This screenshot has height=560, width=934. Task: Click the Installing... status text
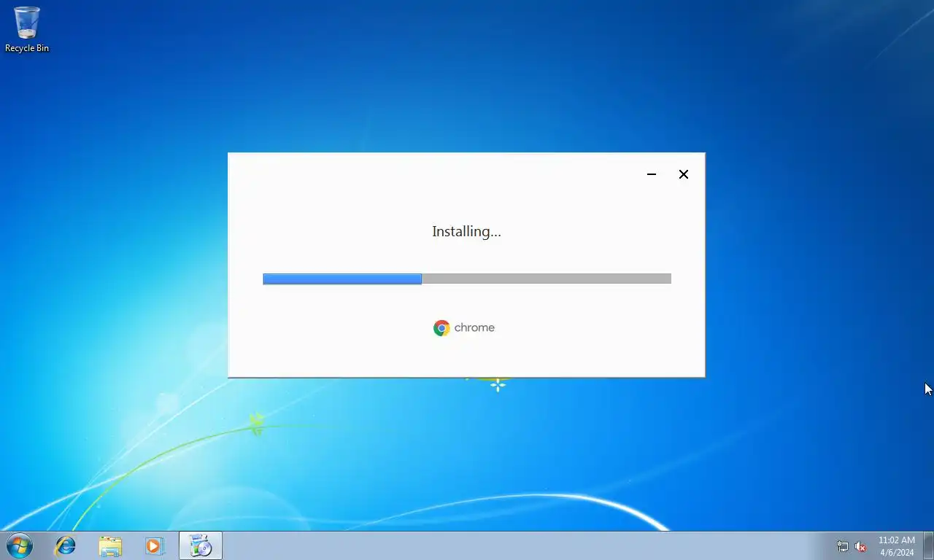[x=466, y=232]
